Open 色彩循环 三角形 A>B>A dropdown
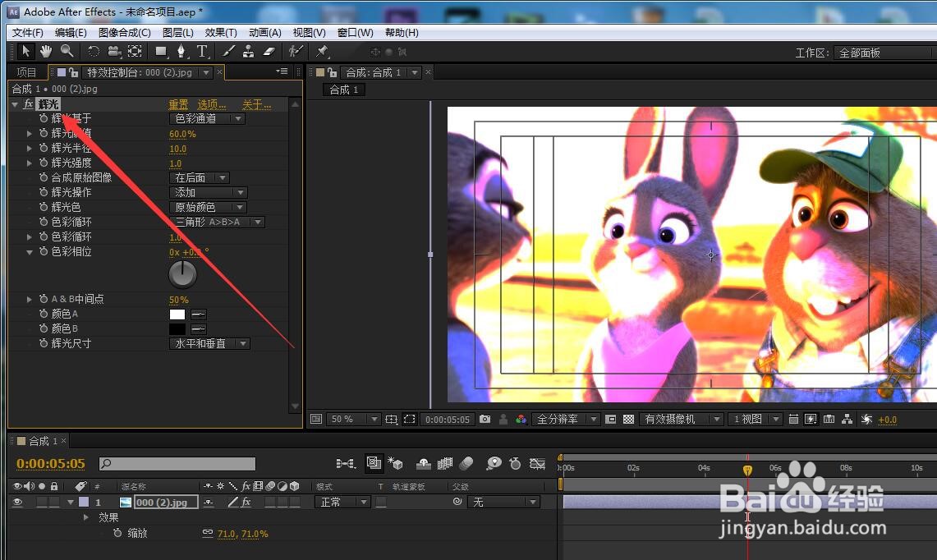937x560 pixels. [218, 222]
